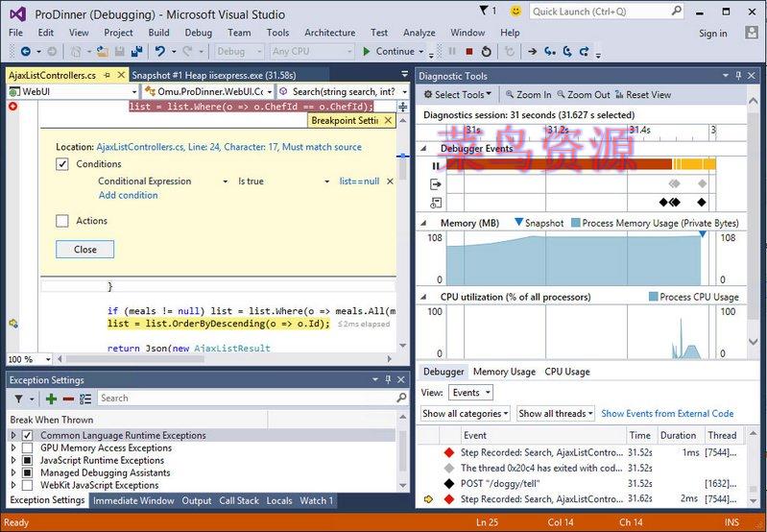Viewport: 767px width, 532px height.
Task: Click the Show Next Statement arrow icon
Action: click(x=532, y=52)
